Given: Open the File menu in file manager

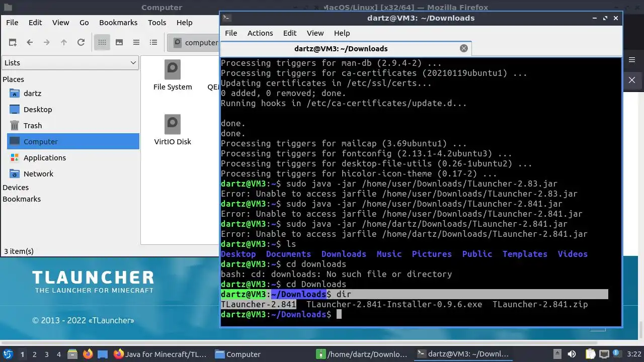Looking at the screenshot, I should click(x=12, y=23).
